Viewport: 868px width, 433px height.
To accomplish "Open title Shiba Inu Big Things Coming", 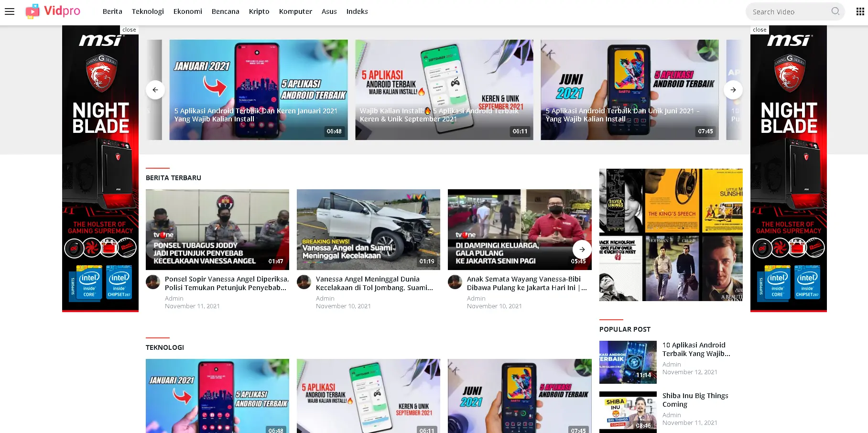I will click(x=695, y=400).
